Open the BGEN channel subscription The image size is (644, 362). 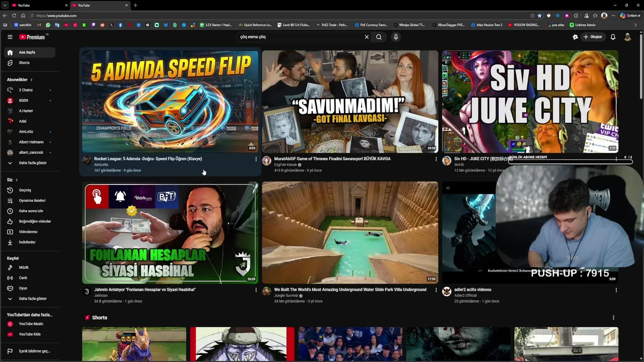tap(30, 101)
